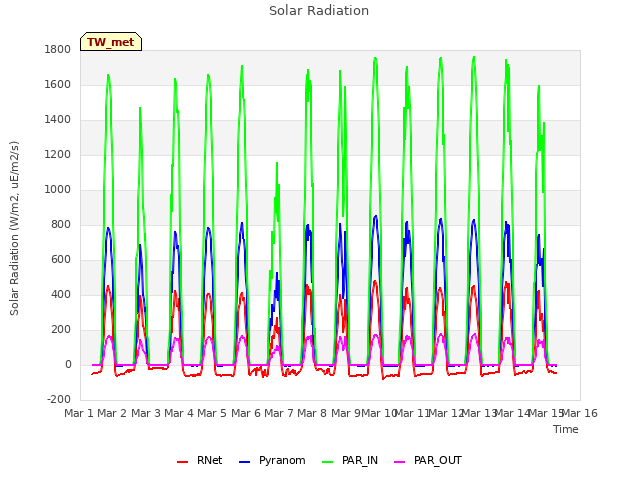Click the 400 y-axis tick label
The height and width of the screenshot is (480, 640).
61,295
